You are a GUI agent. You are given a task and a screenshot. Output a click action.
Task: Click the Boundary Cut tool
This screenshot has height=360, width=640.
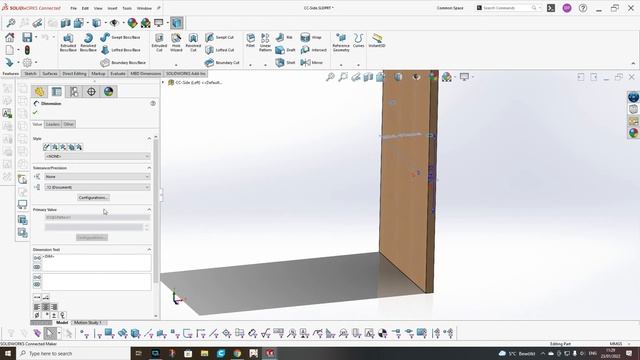pos(222,62)
